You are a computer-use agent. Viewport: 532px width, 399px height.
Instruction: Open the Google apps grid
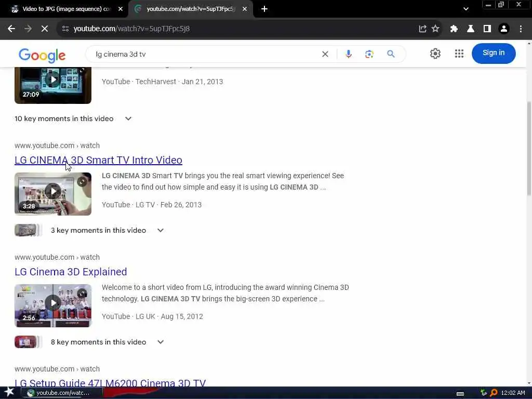459,54
